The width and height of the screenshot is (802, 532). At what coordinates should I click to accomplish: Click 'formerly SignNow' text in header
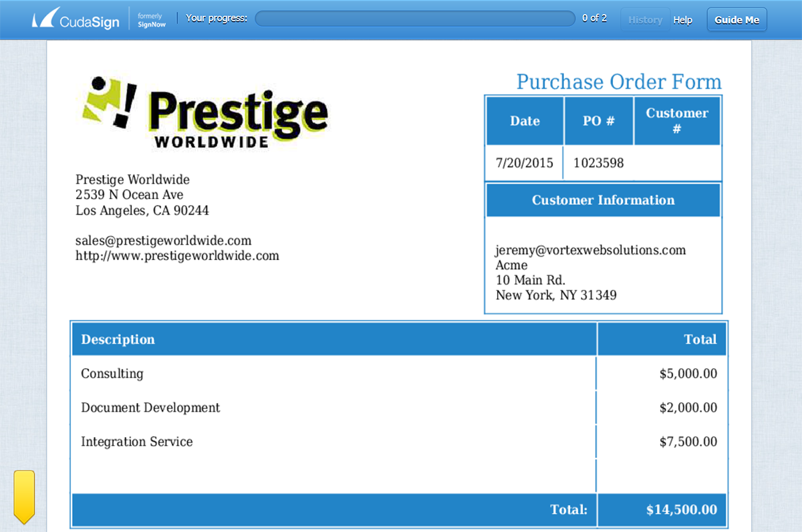[152, 19]
